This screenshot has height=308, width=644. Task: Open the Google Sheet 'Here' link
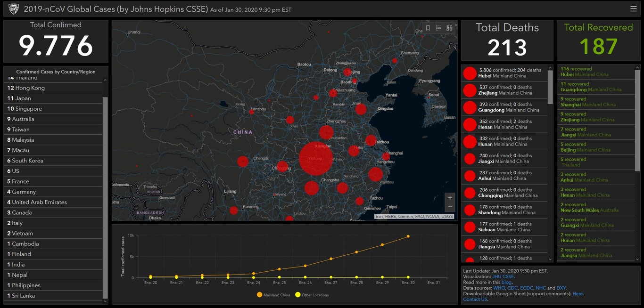click(x=578, y=294)
